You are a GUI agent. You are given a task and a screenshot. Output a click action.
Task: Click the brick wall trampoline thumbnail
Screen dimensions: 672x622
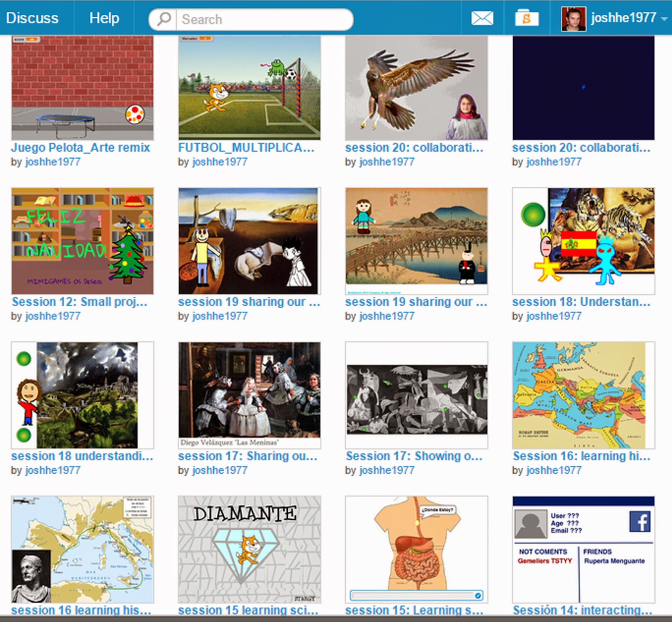[82, 88]
